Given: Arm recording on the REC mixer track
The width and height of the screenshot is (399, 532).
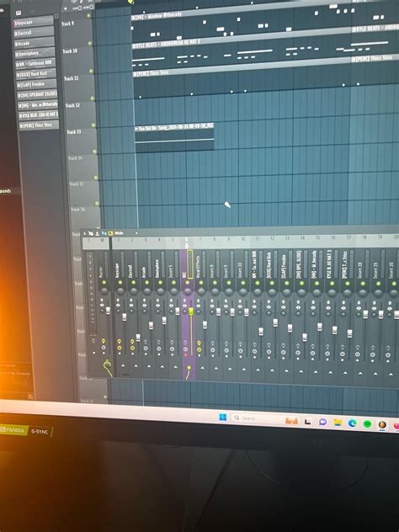Looking at the screenshot, I should 185,355.
